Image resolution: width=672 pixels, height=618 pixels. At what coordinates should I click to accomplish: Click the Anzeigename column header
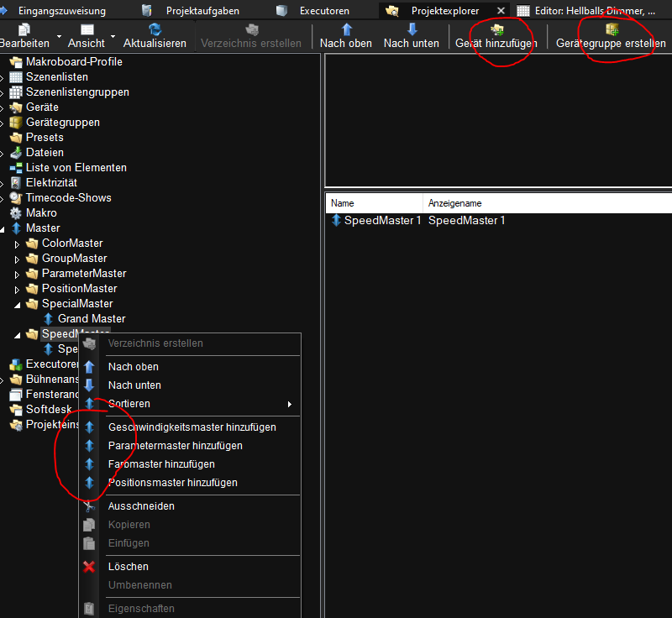click(454, 203)
